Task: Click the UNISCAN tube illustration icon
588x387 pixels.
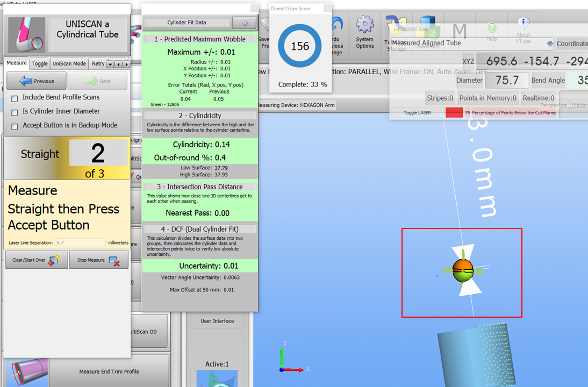Action: pos(27,34)
